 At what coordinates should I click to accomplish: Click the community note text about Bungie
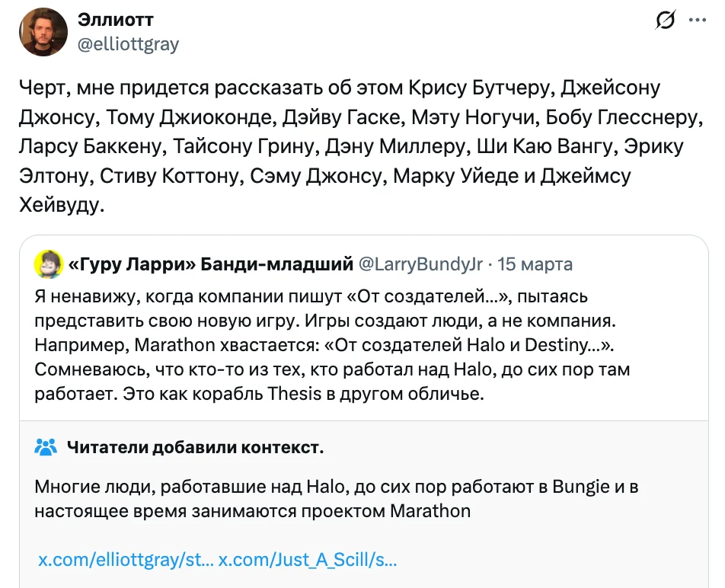tap(335, 499)
